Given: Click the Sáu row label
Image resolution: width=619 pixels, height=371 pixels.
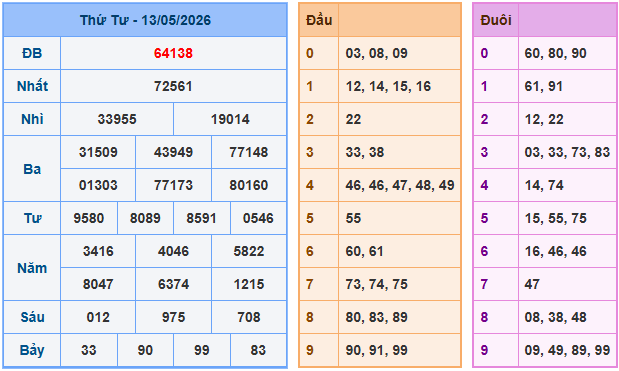Looking at the screenshot, I should 32,317.
